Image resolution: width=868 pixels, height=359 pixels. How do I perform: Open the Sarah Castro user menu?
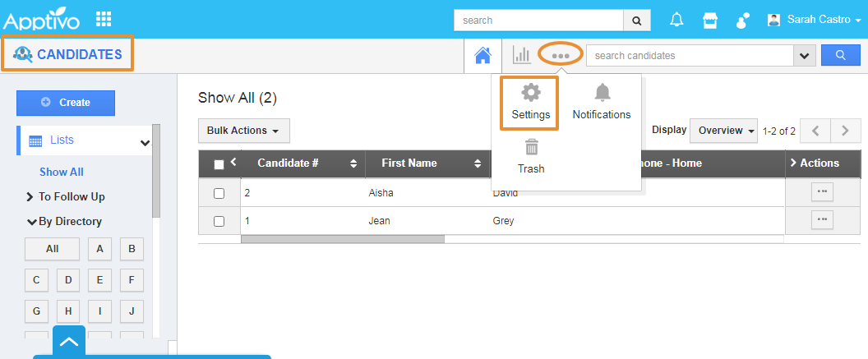[824, 20]
